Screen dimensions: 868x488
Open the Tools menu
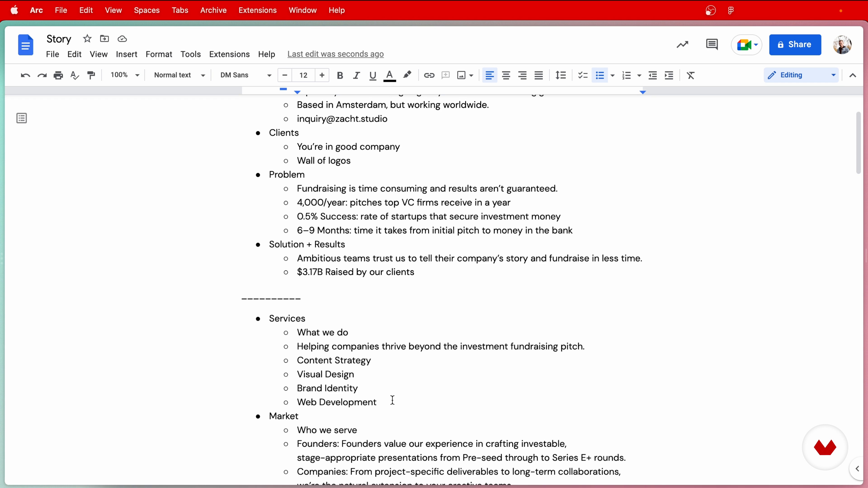(190, 54)
